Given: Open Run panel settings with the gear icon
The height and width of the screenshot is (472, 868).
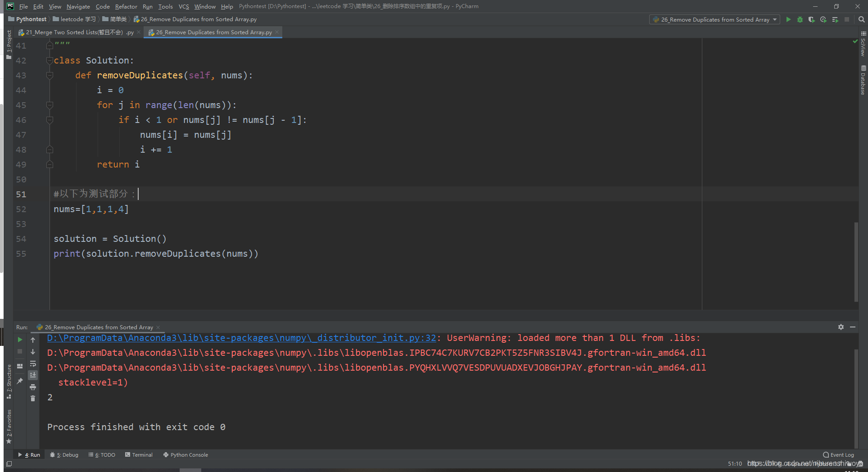Looking at the screenshot, I should (841, 327).
